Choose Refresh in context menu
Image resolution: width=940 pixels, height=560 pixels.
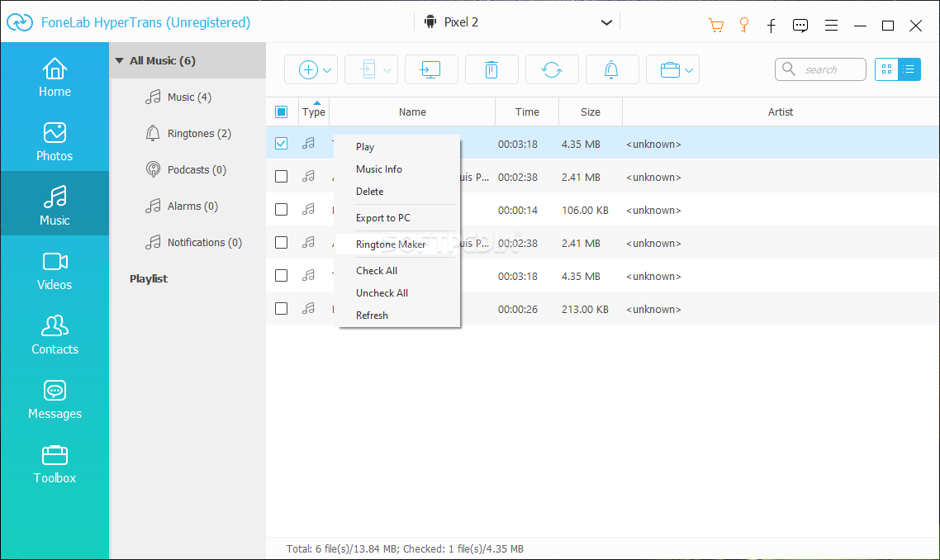pyautogui.click(x=372, y=315)
